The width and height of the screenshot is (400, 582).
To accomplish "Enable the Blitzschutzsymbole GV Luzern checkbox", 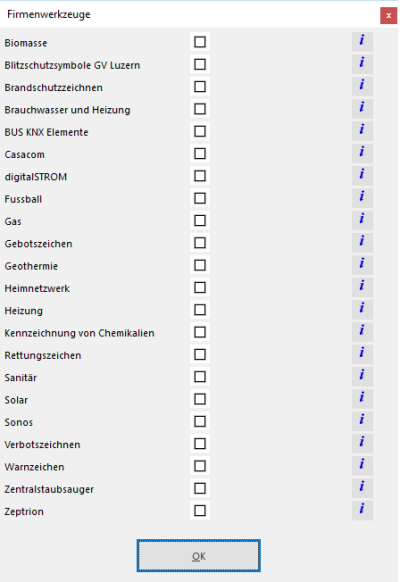I will 200,64.
